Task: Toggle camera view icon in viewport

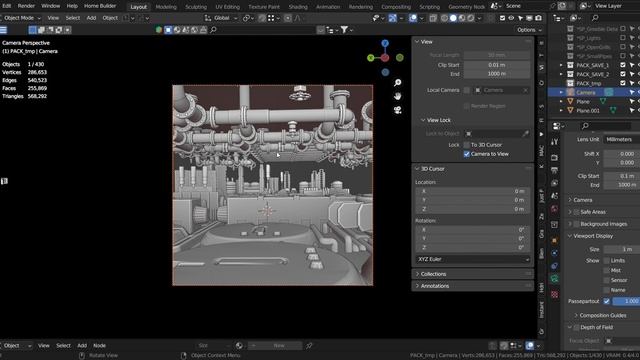Action: (x=398, y=110)
